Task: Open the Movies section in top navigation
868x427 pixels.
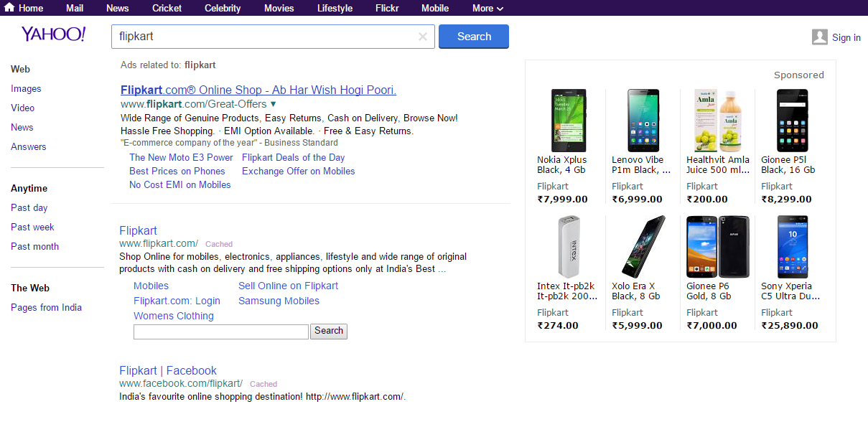Action: click(279, 8)
